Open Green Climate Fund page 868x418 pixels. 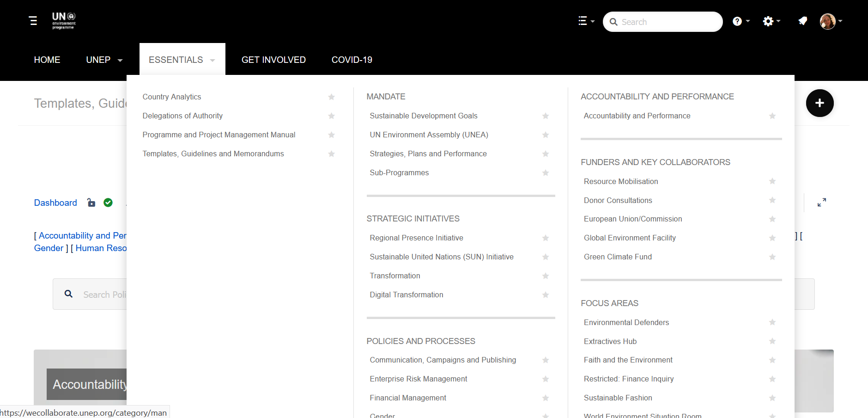618,257
